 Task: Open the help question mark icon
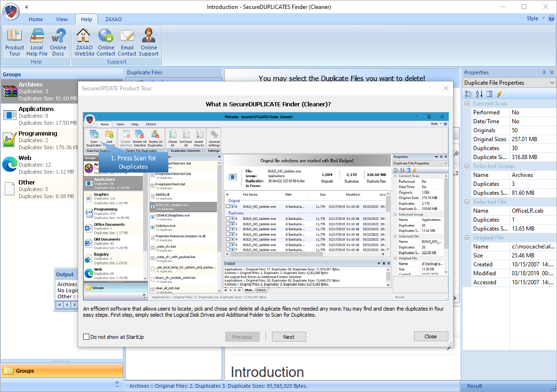(551, 18)
